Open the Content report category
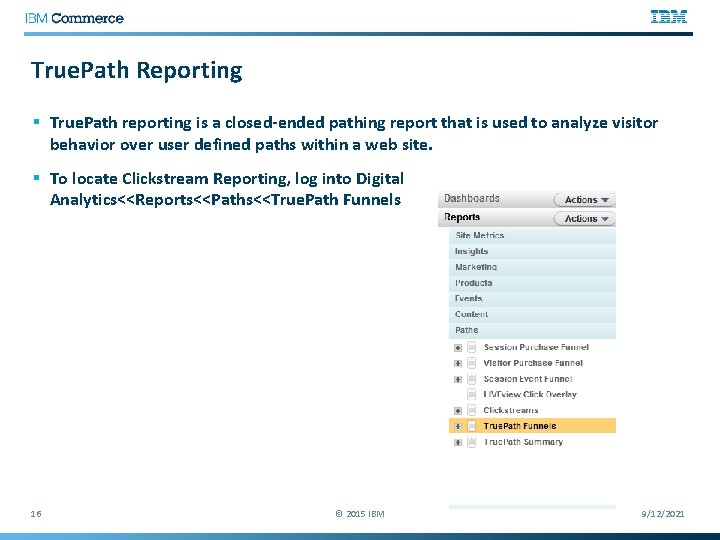The height and width of the screenshot is (540, 720). pos(532,314)
